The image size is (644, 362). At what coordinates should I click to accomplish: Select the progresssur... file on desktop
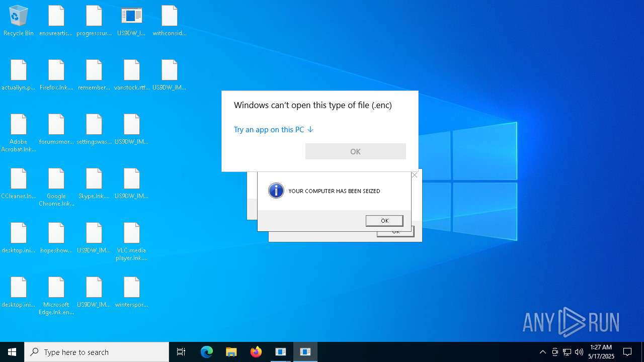coord(94,21)
